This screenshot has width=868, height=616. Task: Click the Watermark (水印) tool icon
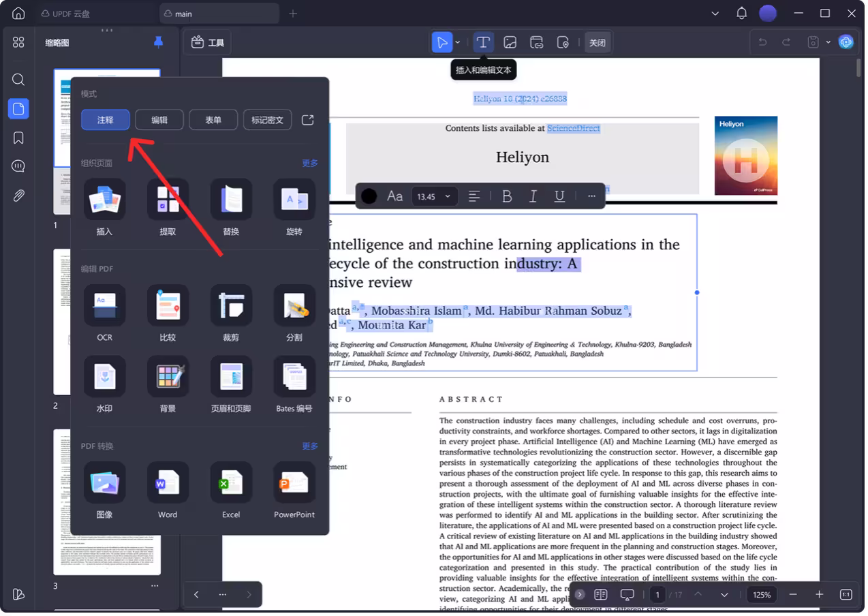(104, 377)
